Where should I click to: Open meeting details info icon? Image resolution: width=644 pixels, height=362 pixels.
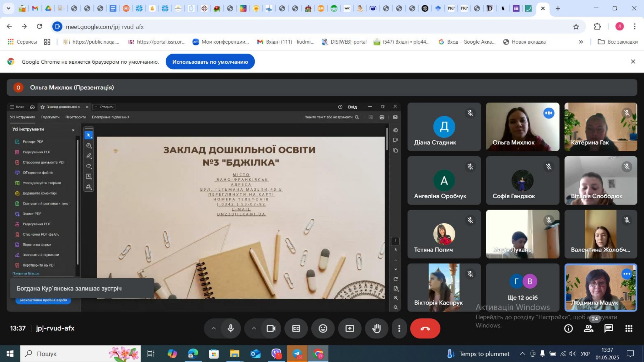(x=569, y=328)
